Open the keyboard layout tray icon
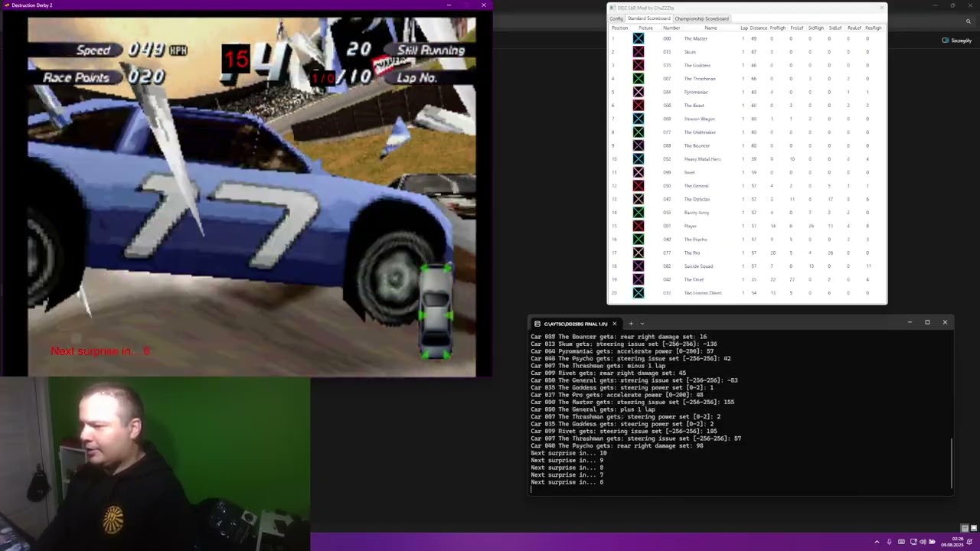Image resolution: width=980 pixels, height=551 pixels. pos(901,542)
